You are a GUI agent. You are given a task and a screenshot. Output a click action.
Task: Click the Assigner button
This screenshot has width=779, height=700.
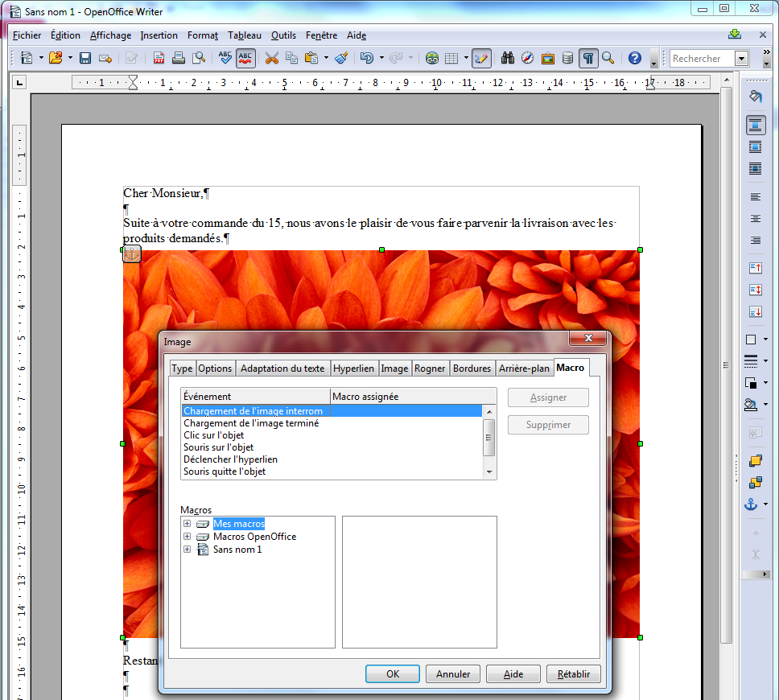pyautogui.click(x=549, y=397)
